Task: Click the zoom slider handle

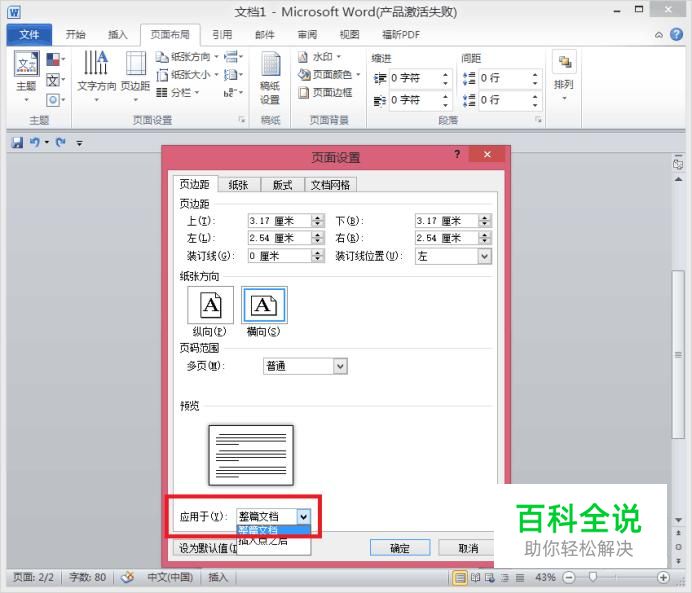Action: click(x=593, y=577)
